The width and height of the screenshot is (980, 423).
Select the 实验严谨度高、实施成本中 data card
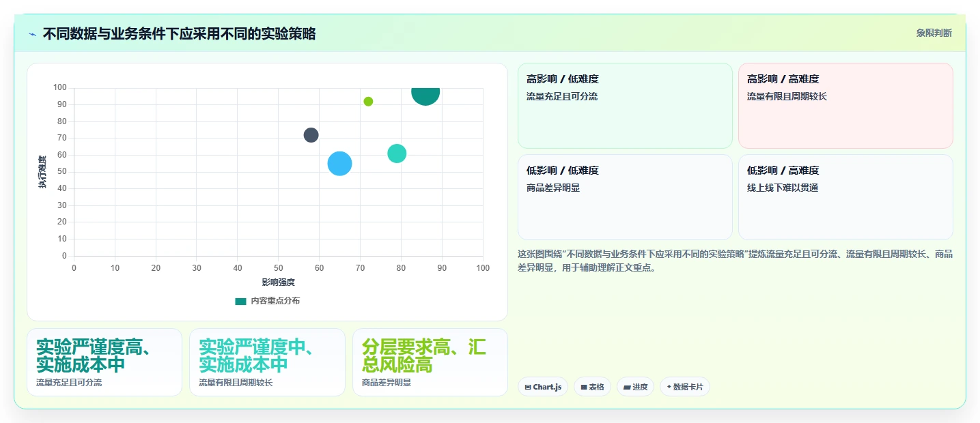coord(104,362)
